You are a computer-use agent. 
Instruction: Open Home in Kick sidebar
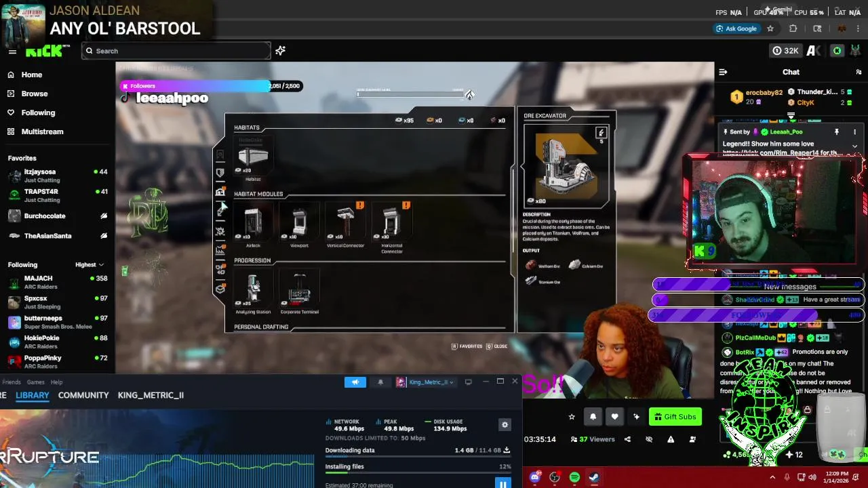[25, 75]
